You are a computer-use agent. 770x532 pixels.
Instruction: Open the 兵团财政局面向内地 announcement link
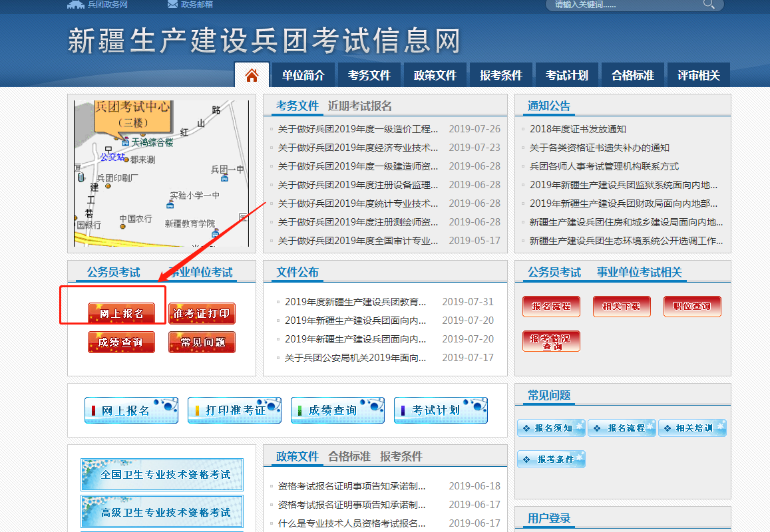pos(623,203)
